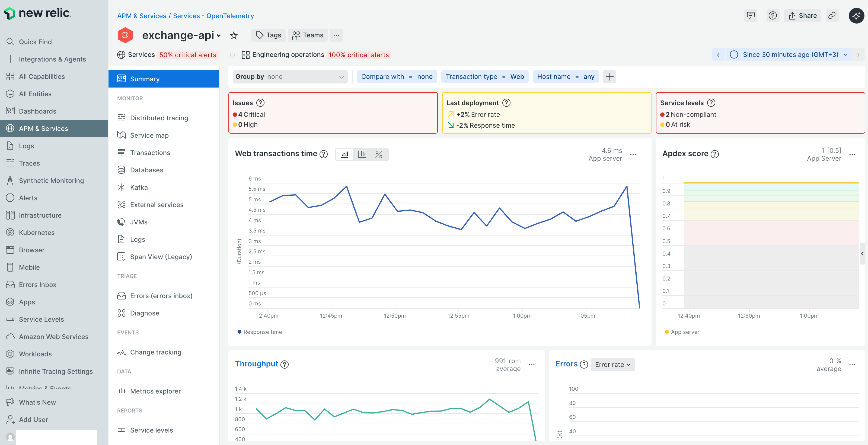Screen dimensions: 868x445
Task: Follow the APM & Services breadcrumb link
Action: click(x=142, y=16)
